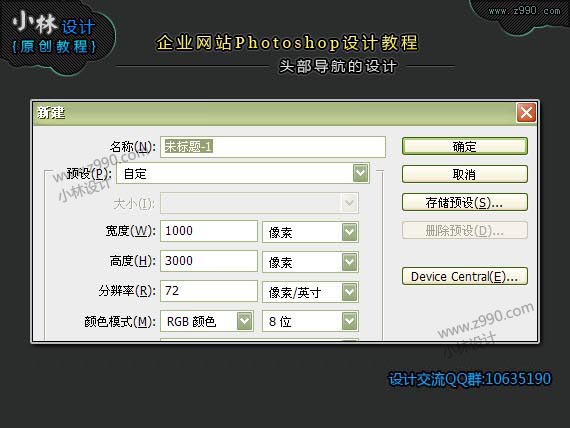
Task: Open the 分辨率 unit dropdown 像素/英寸
Action: [x=310, y=292]
